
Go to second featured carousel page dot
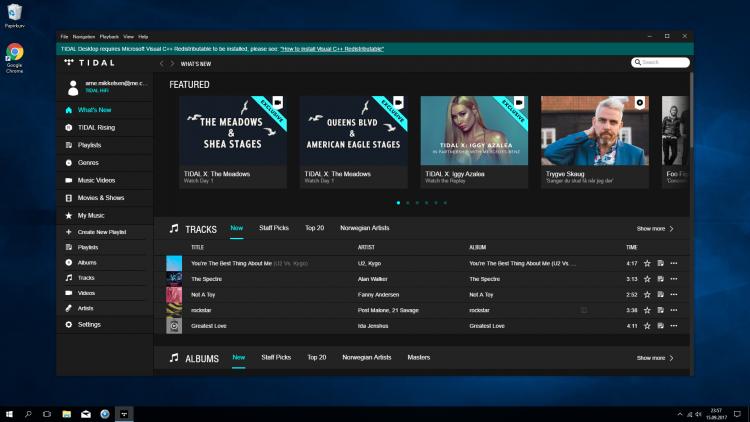coord(408,203)
